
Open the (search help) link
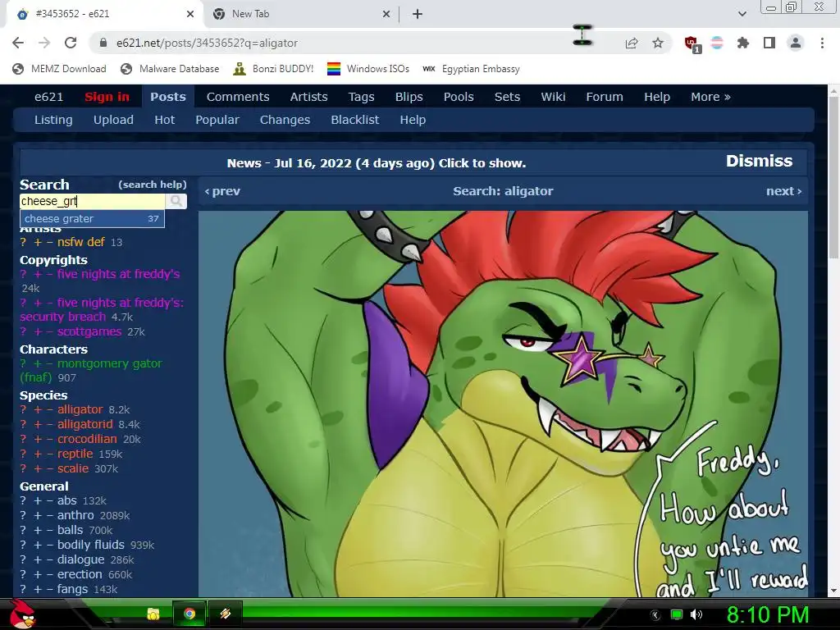[x=153, y=185]
